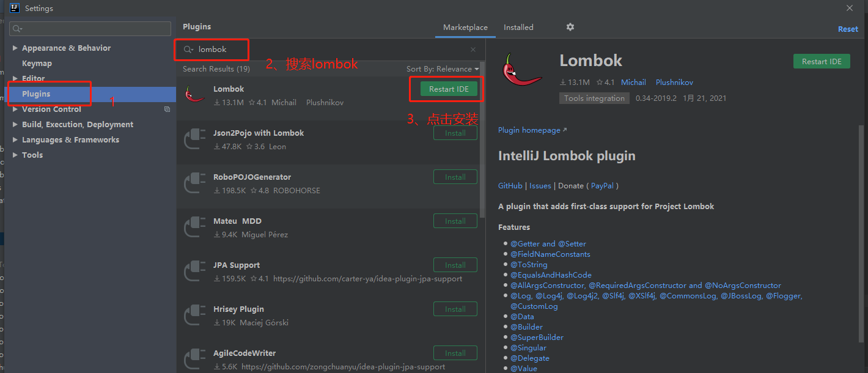Click the settings tree search field
Viewport: 868px width, 373px height.
pos(90,29)
